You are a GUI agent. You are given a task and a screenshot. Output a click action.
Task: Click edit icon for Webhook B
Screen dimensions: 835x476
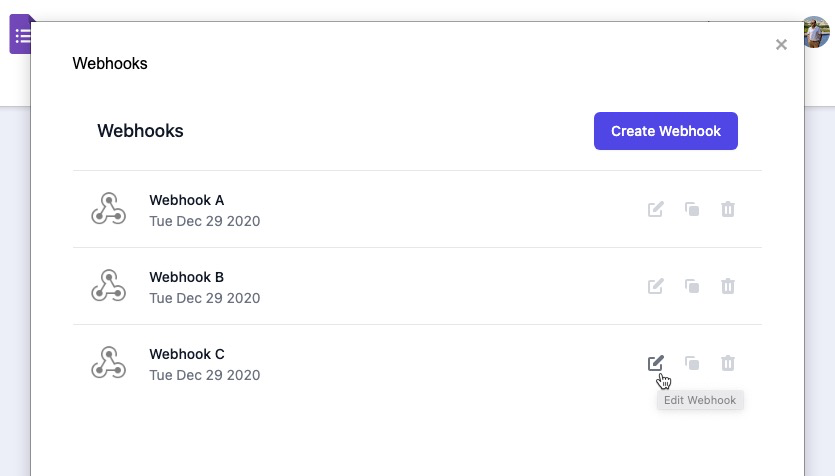pyautogui.click(x=656, y=286)
